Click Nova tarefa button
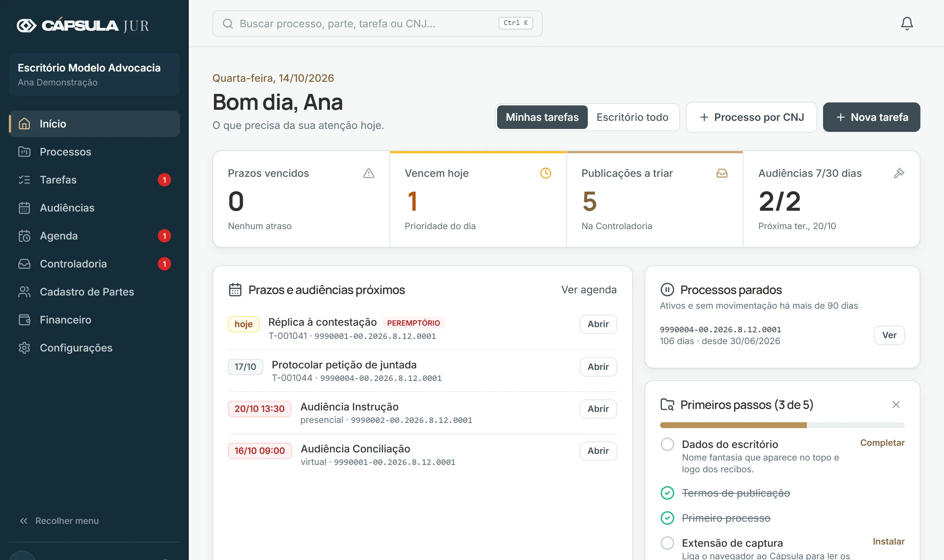The width and height of the screenshot is (944, 560). (871, 117)
